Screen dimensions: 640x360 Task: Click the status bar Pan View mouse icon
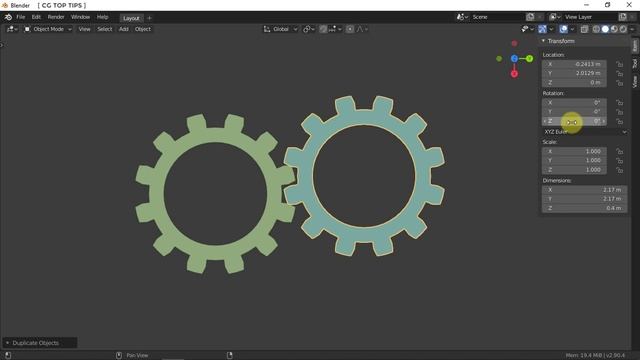coord(119,355)
